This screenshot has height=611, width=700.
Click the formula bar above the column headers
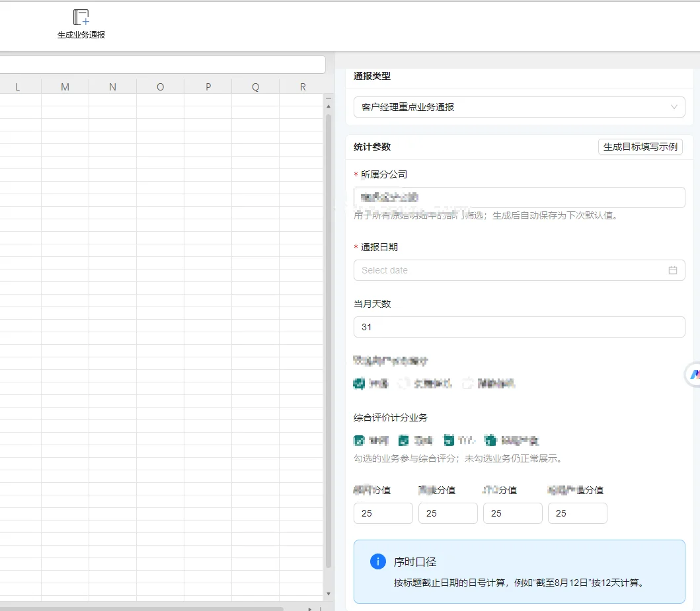tap(161, 65)
